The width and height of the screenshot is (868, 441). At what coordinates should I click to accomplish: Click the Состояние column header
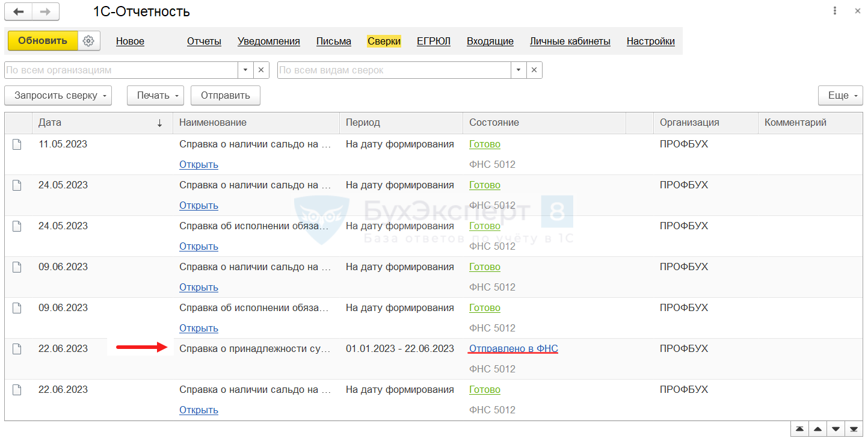[x=544, y=123]
